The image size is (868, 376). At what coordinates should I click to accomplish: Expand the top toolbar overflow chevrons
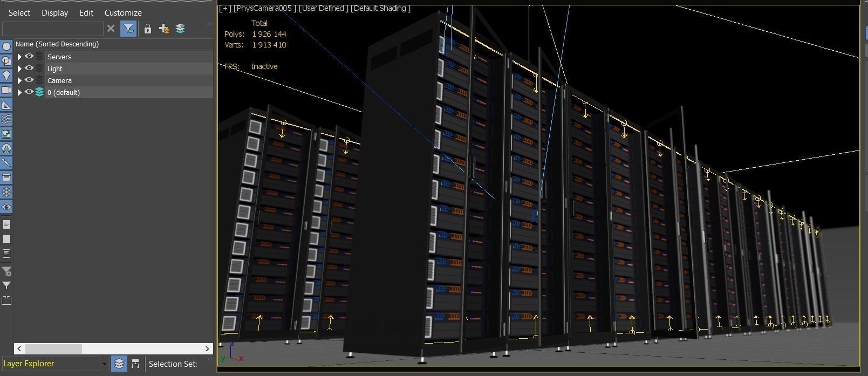coord(209,24)
